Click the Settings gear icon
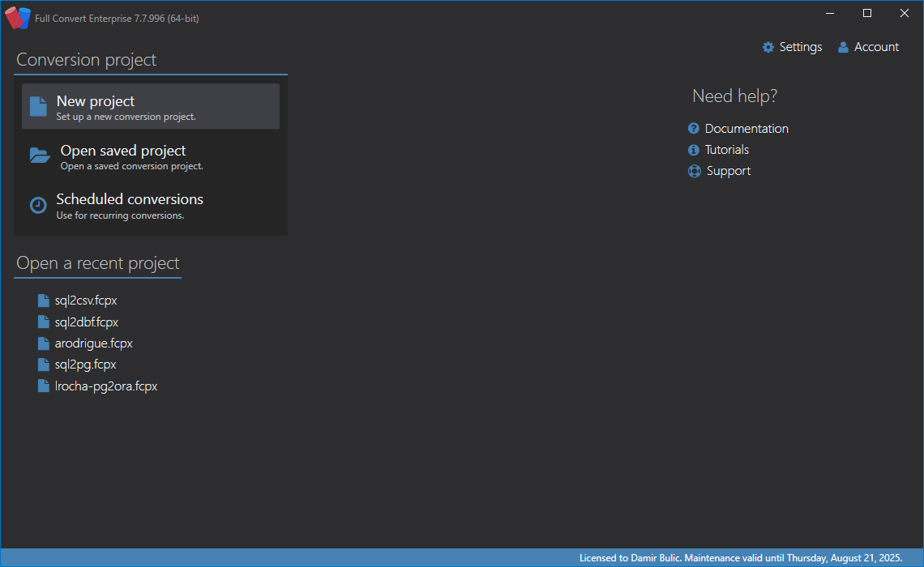The image size is (924, 567). 768,48
